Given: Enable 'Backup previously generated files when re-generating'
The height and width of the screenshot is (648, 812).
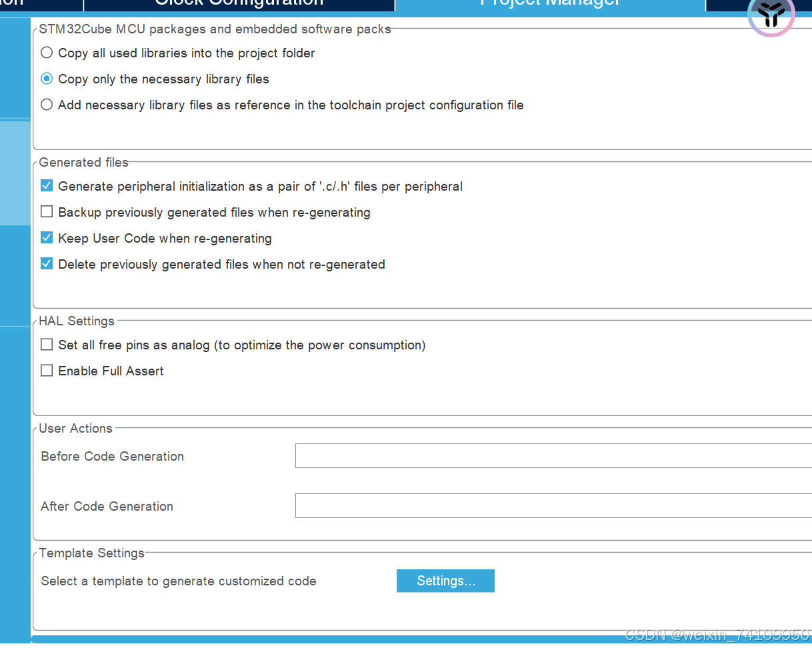Looking at the screenshot, I should tap(47, 212).
